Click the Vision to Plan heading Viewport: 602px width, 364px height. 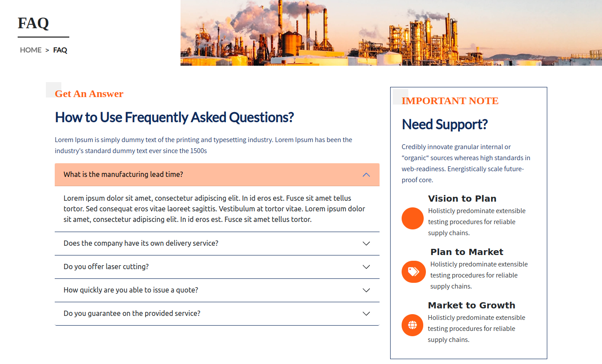462,199
